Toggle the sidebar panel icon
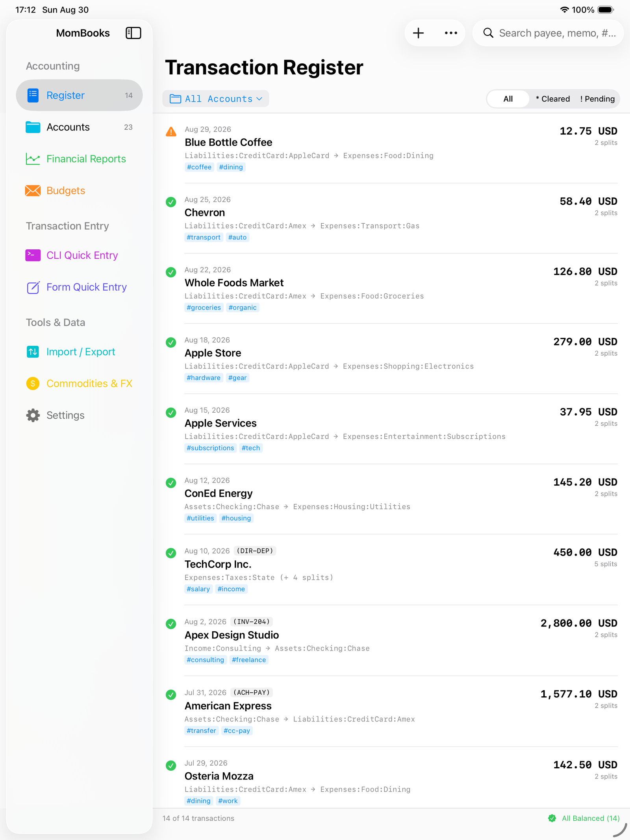630x840 pixels. click(x=133, y=33)
